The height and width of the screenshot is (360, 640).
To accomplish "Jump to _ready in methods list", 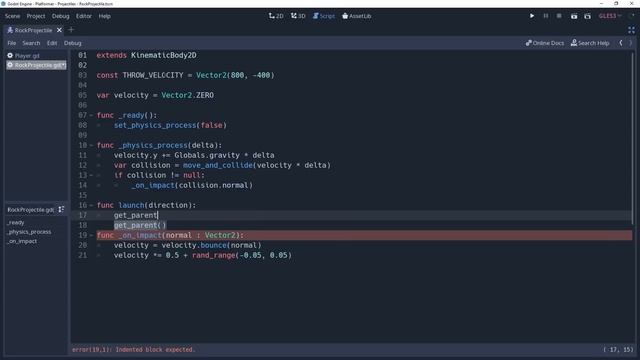I will [16, 222].
